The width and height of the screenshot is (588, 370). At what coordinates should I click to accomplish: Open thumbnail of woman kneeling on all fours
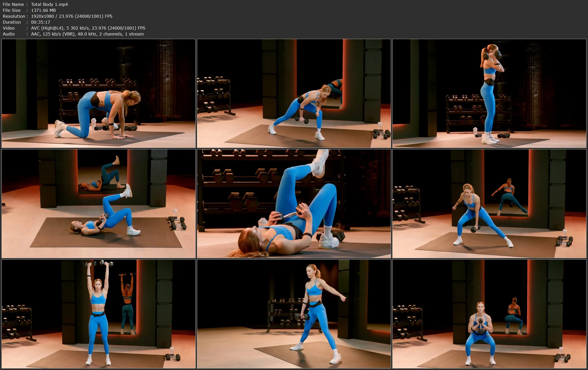coord(99,93)
